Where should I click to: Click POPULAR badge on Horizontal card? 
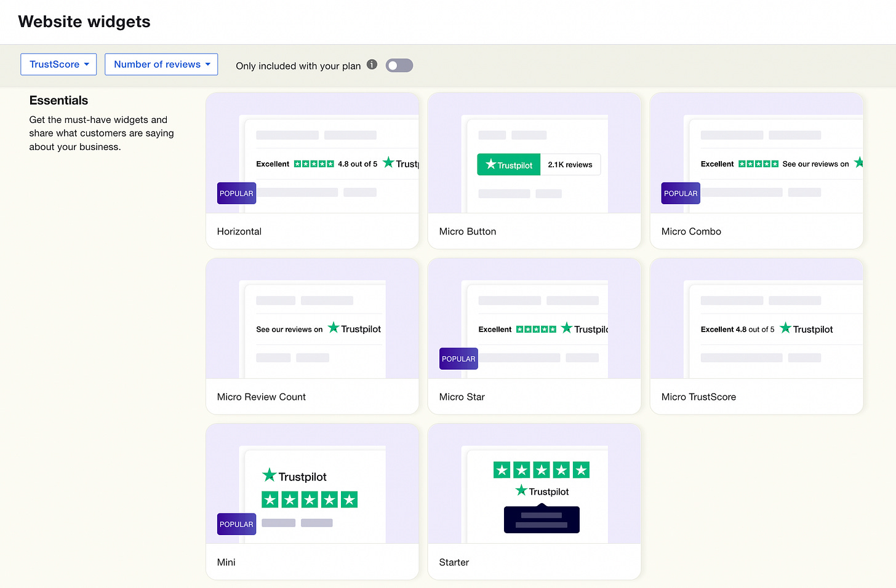[236, 193]
